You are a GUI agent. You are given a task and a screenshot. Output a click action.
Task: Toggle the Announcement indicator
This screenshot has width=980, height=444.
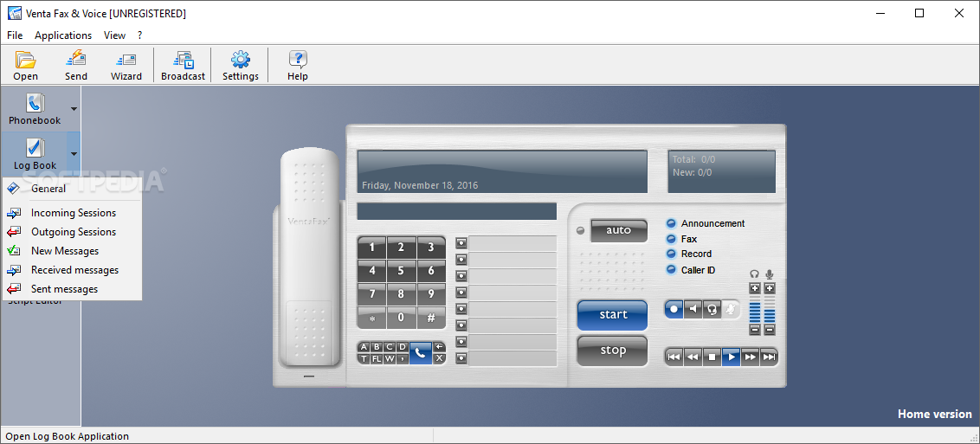tap(671, 223)
